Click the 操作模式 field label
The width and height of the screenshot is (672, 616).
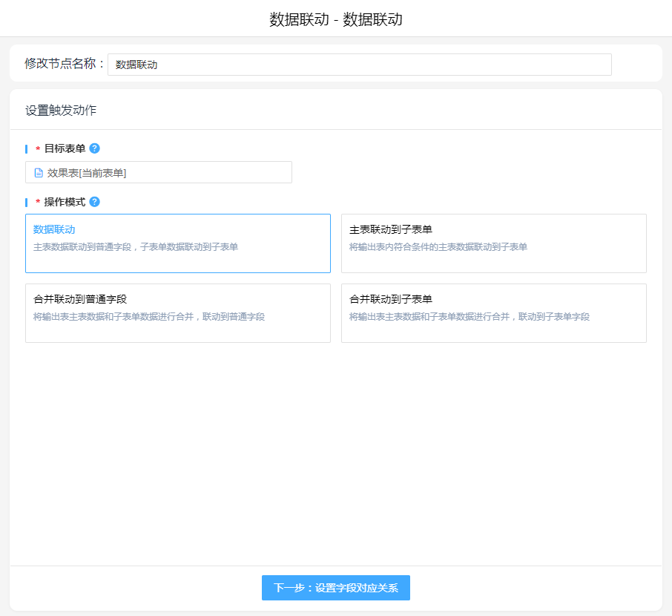[x=65, y=202]
